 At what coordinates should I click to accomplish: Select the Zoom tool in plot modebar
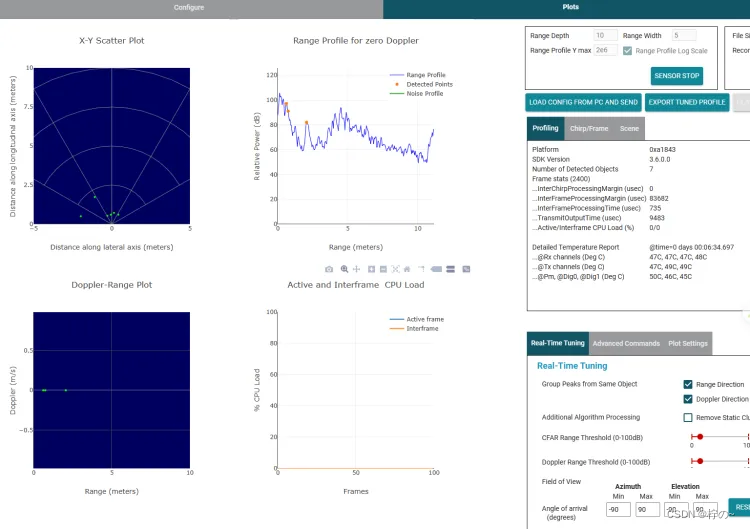344,269
